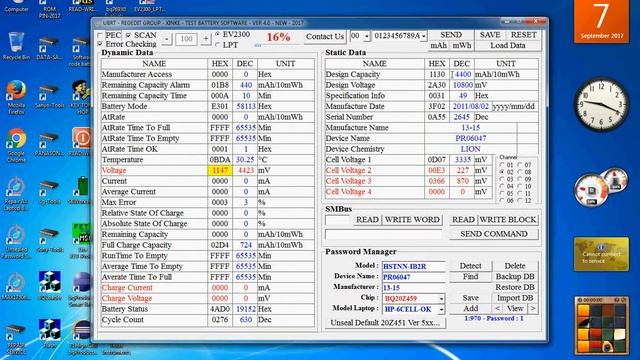Click the WRITE BLOCK button
The height and width of the screenshot is (360, 640).
[508, 220]
